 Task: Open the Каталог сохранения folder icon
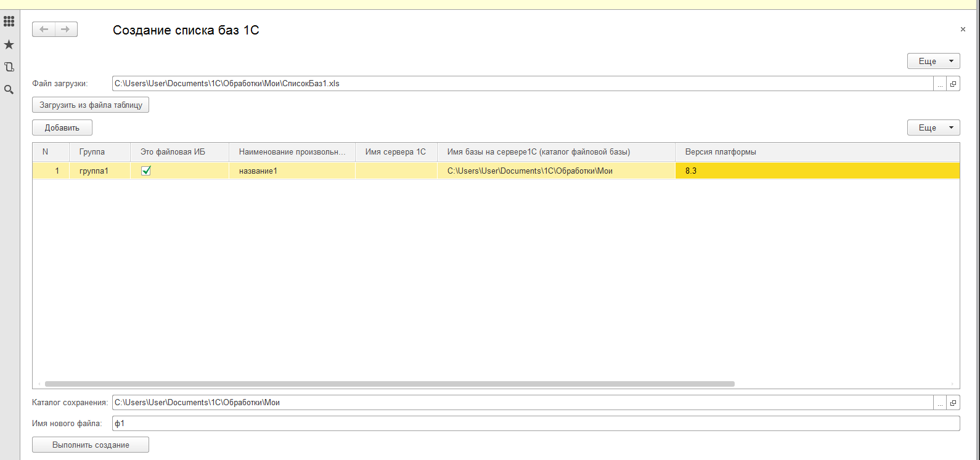[953, 403]
